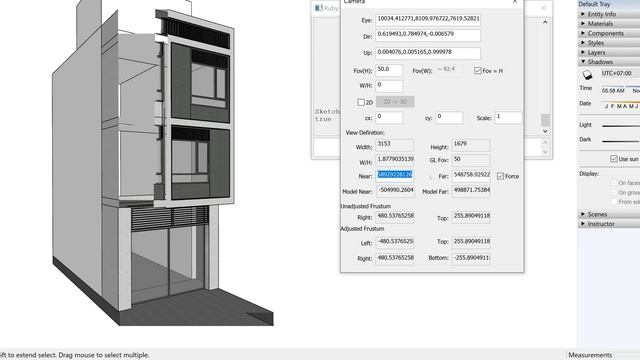Click the Up vector field
The image size is (640, 360).
point(428,53)
